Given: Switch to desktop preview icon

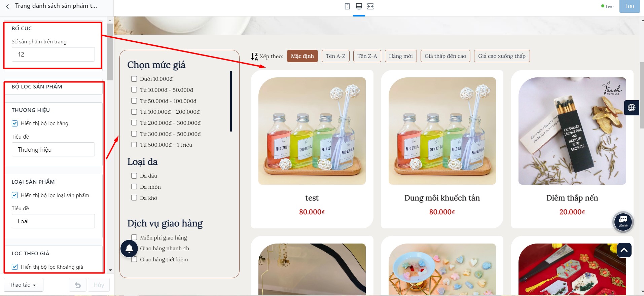Looking at the screenshot, I should pos(359,6).
